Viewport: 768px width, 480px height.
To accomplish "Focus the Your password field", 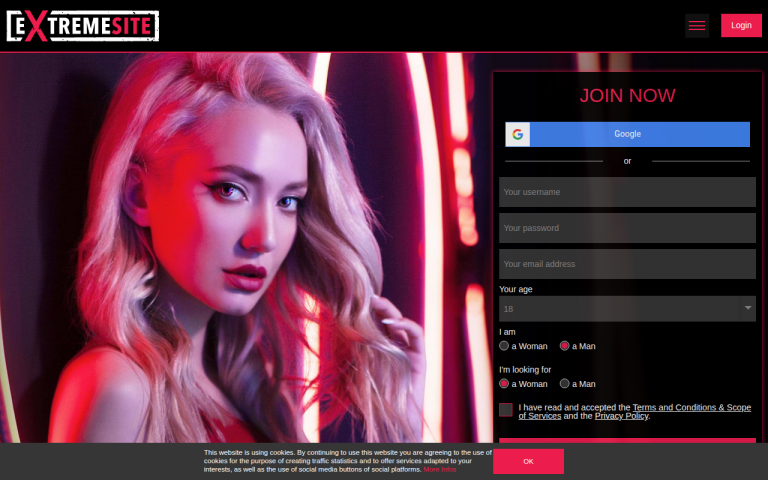I will (x=627, y=228).
